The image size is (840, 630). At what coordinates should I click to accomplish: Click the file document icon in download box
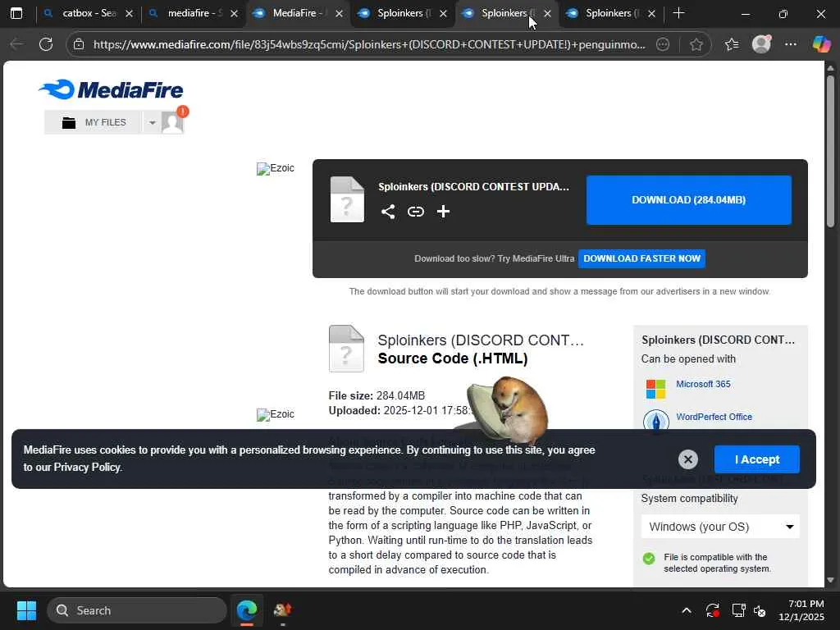pos(347,199)
